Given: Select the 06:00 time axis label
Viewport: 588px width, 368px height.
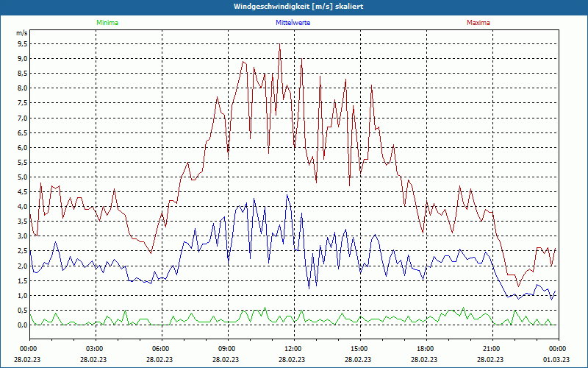Looking at the screenshot, I should pos(161,348).
